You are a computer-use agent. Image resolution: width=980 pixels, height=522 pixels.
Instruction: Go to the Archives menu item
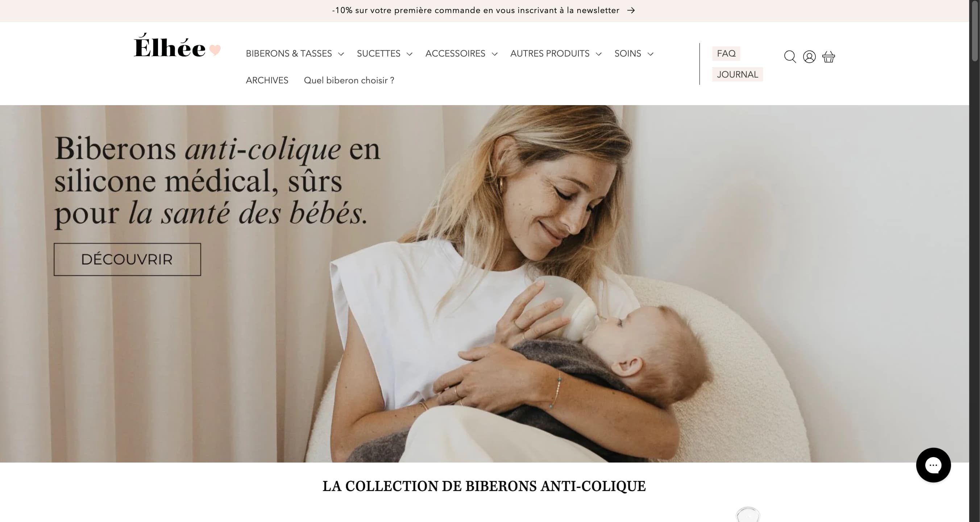267,80
